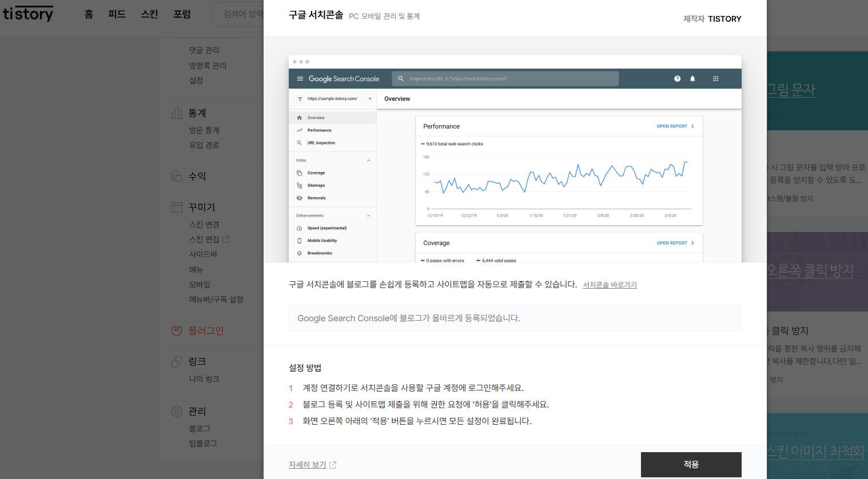
Task: Click the 꾸미기 layout icon
Action: [177, 207]
